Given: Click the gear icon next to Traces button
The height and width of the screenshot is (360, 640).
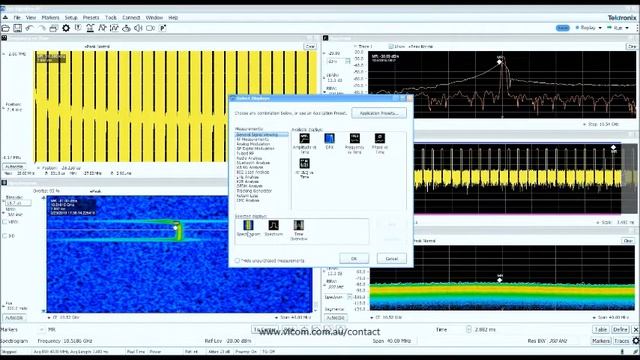Looking at the screenshot, I should [636, 340].
